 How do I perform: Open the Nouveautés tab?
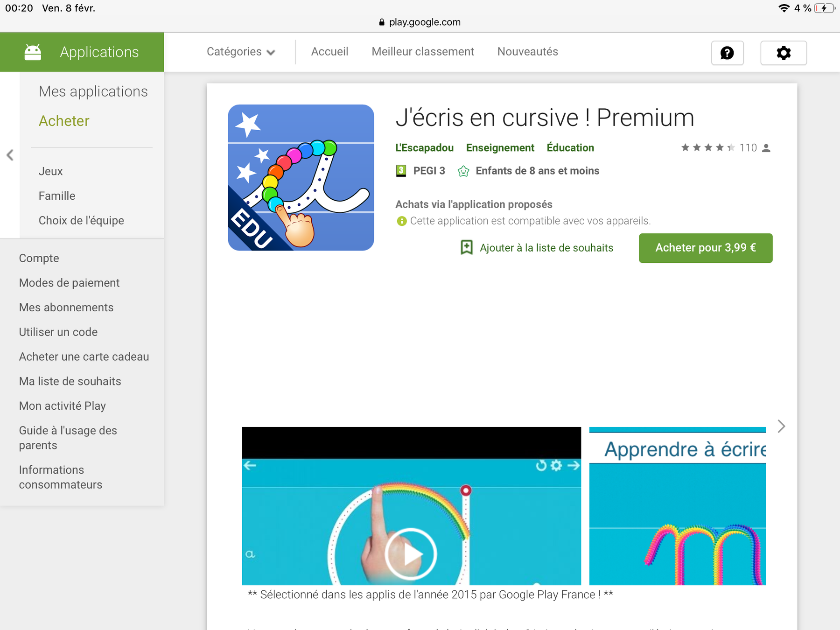click(528, 52)
